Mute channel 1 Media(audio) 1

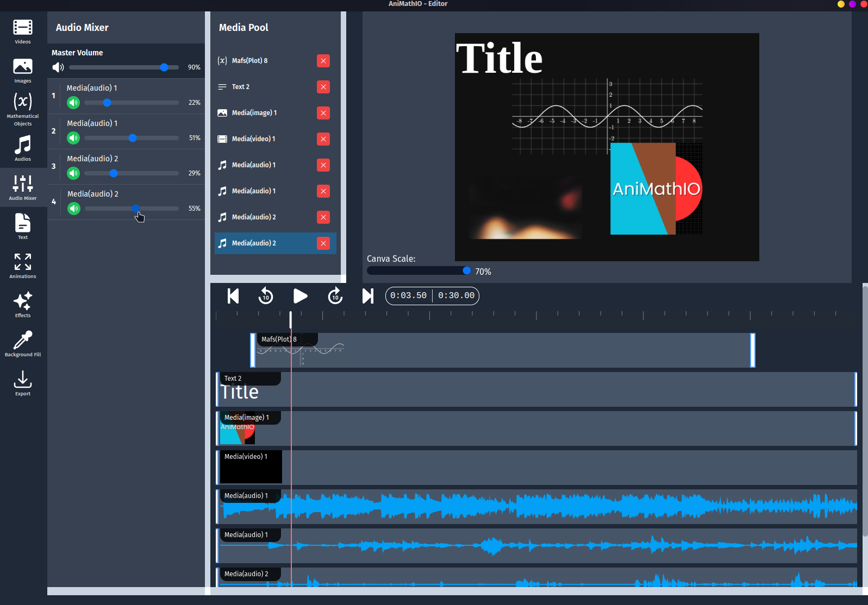tap(73, 103)
